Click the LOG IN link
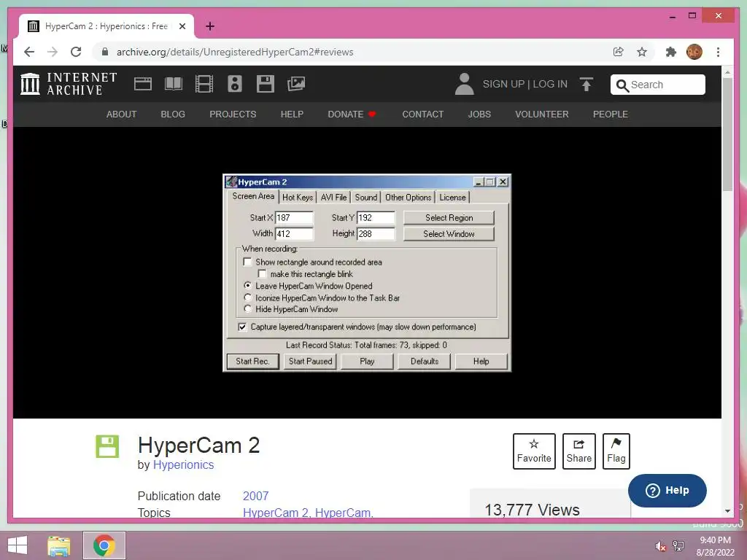Image resolution: width=747 pixels, height=560 pixels. click(550, 85)
